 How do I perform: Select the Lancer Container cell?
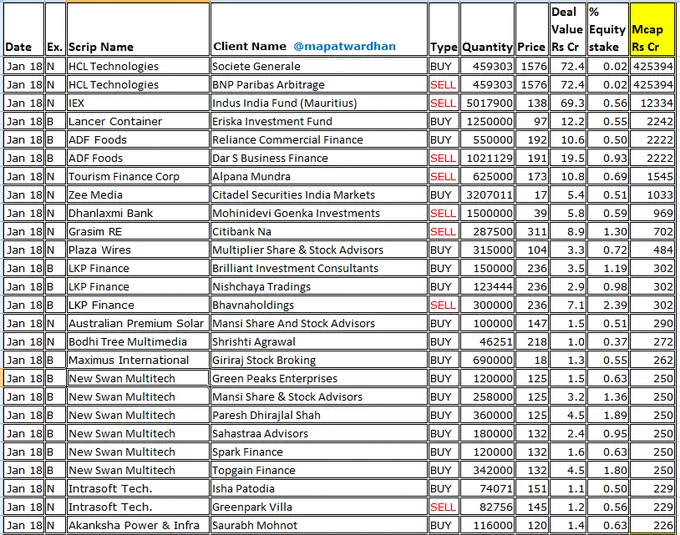[x=138, y=121]
